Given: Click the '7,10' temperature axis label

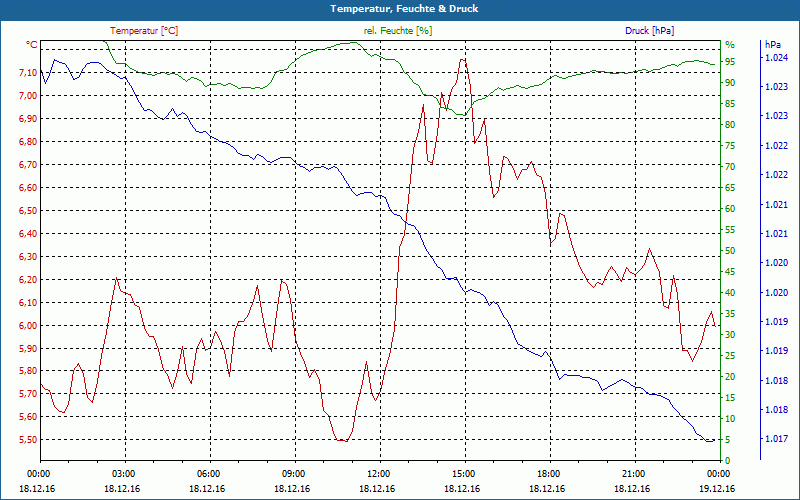Looking at the screenshot, I should (x=28, y=73).
